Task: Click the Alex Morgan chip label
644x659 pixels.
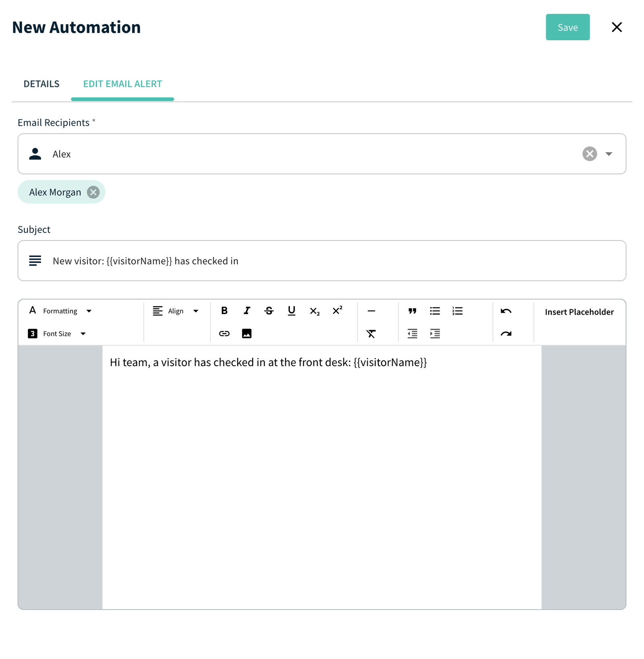Action: [x=55, y=192]
